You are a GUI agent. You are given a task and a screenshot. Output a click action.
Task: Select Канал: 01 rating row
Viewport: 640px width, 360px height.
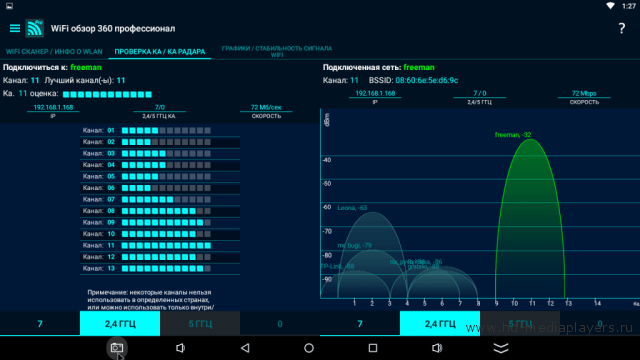tap(160, 131)
